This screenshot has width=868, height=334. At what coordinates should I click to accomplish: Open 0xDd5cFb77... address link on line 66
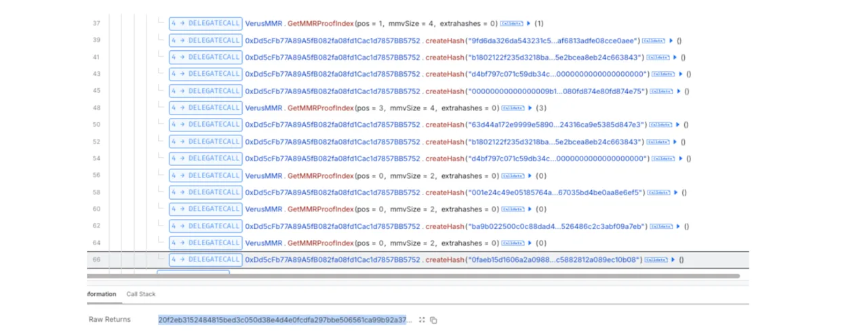pos(332,259)
